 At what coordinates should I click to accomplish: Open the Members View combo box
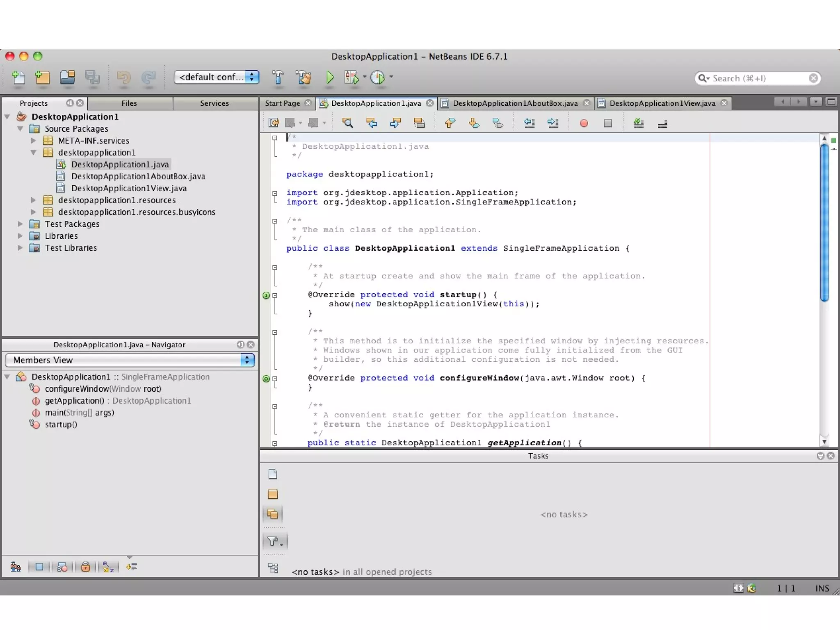click(130, 360)
